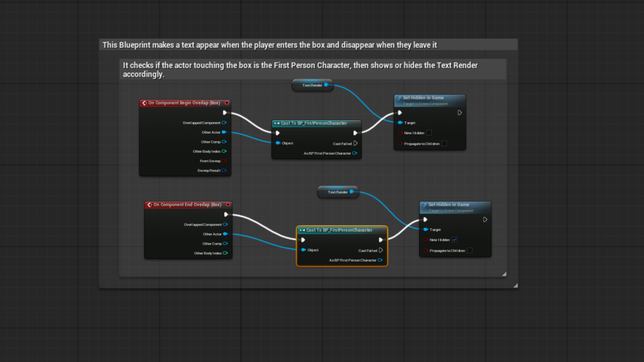644x362 pixels.
Task: Select the lower Text Render variable node
Action: point(337,192)
